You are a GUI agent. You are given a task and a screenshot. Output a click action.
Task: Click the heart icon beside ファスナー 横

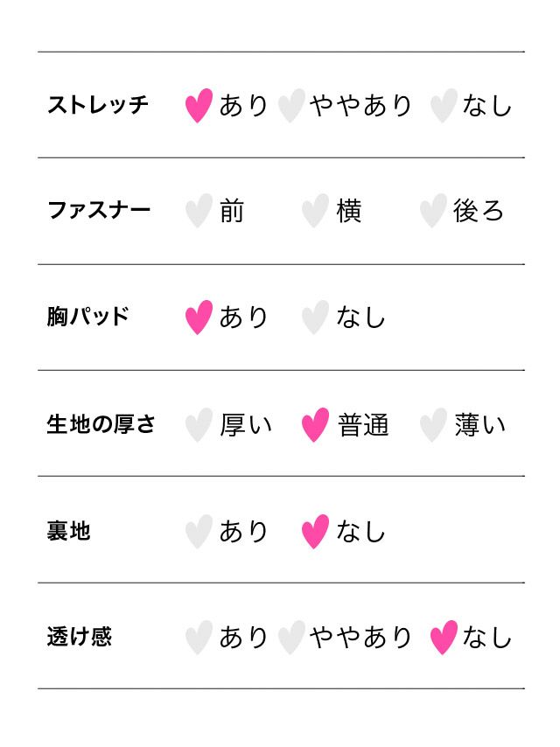click(315, 211)
